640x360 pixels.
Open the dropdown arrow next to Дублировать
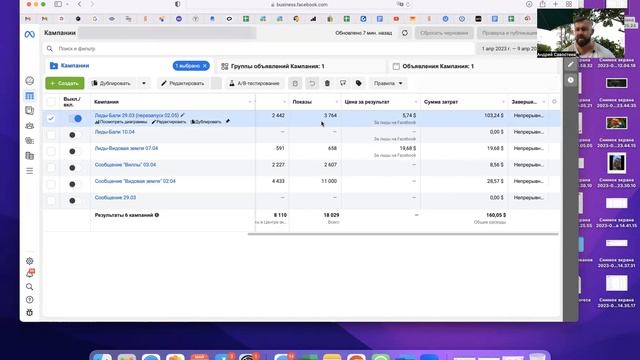(x=144, y=83)
